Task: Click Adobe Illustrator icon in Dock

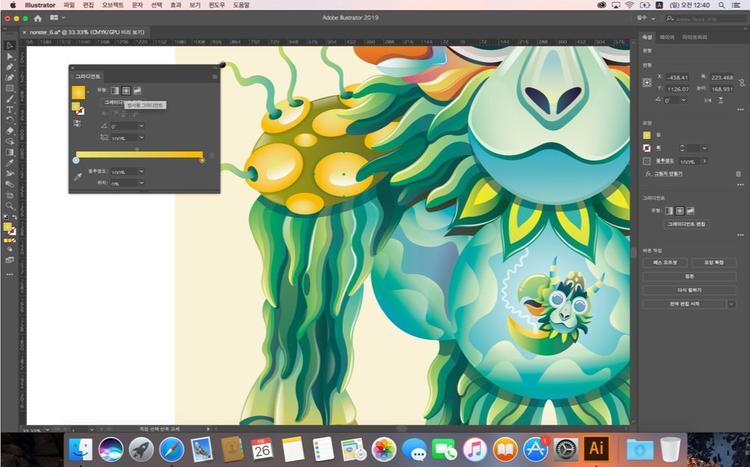Action: pos(596,449)
